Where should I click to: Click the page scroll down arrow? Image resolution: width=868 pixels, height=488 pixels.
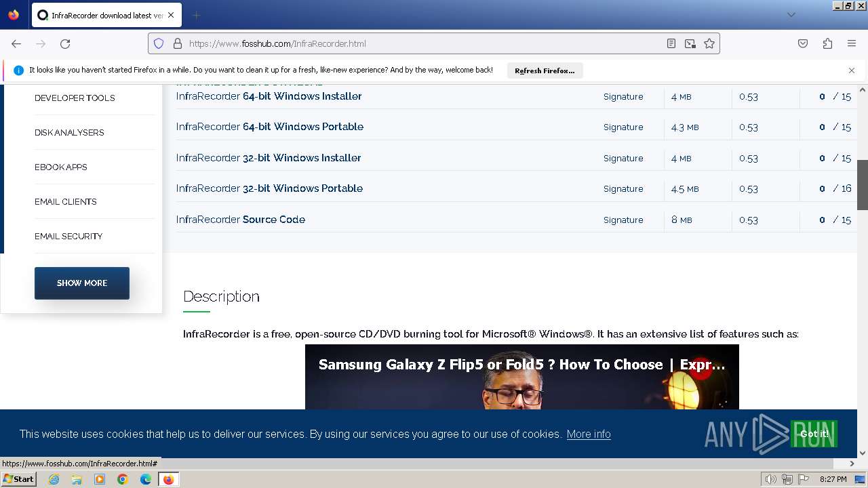[x=863, y=453]
